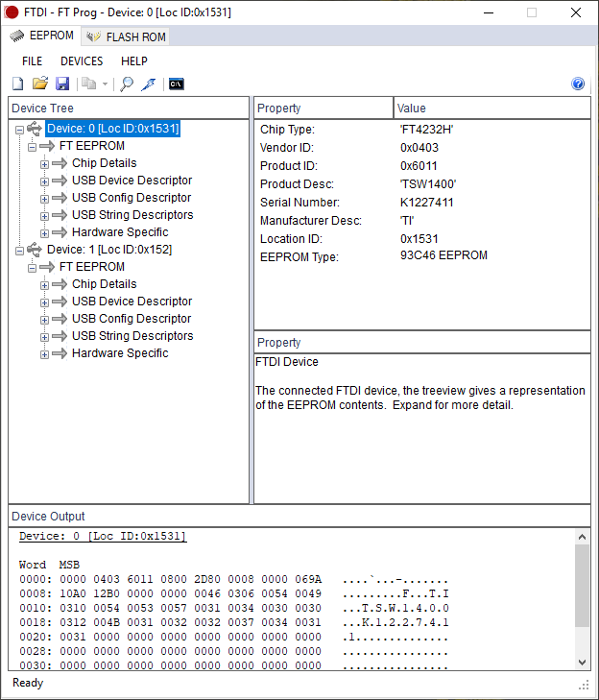The width and height of the screenshot is (599, 700).
Task: Switch to the EEPROM tab
Action: pos(41,36)
